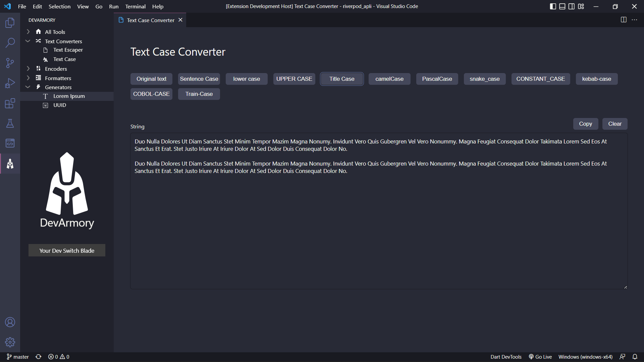Open the Source Control view icon
Image resolution: width=644 pixels, height=362 pixels.
10,63
